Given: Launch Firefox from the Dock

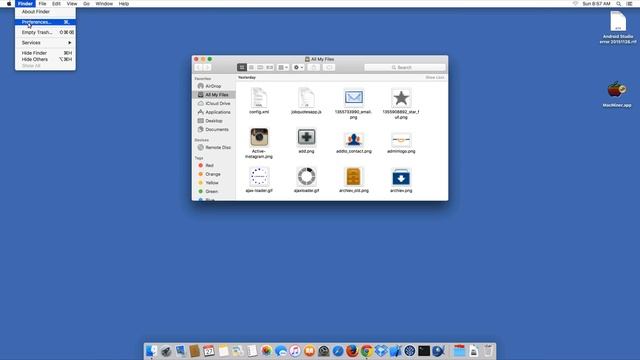Looking at the screenshot, I should 352,351.
